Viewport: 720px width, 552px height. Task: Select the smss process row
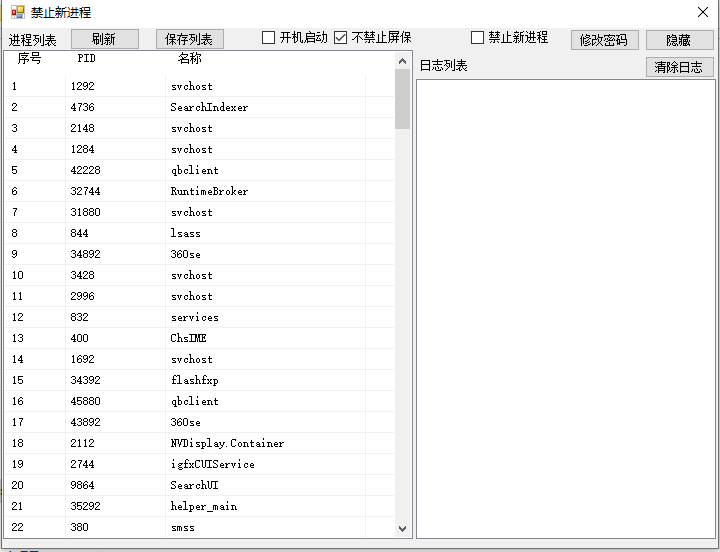pos(200,527)
